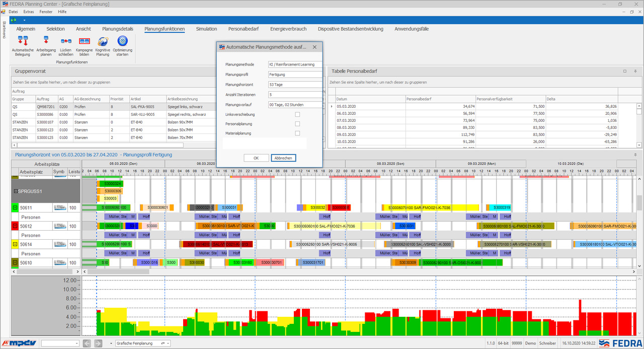The width and height of the screenshot is (644, 349).
Task: Click Planungsvorlauf field
Action: [295, 105]
